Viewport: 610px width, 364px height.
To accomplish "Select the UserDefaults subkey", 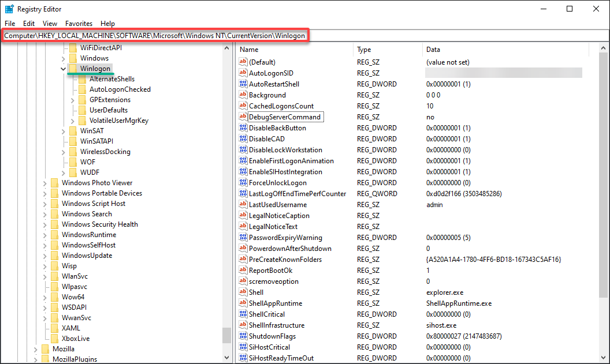I will (109, 110).
